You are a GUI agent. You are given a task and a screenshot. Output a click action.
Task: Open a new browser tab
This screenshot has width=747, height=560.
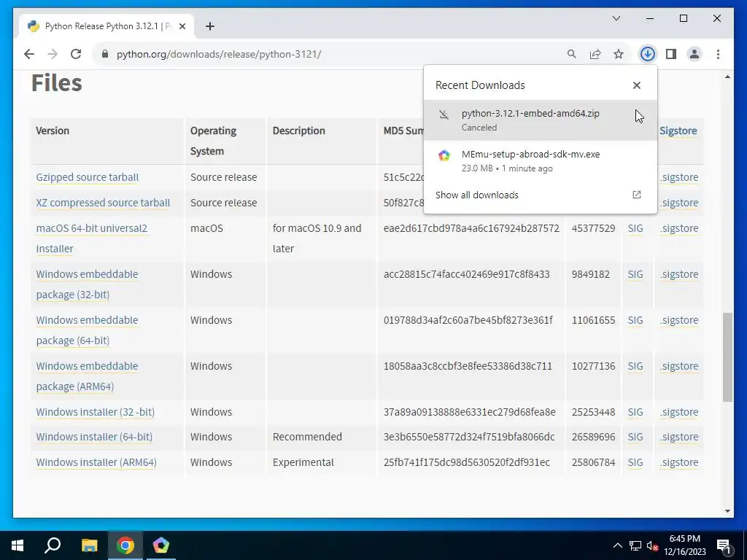209,26
